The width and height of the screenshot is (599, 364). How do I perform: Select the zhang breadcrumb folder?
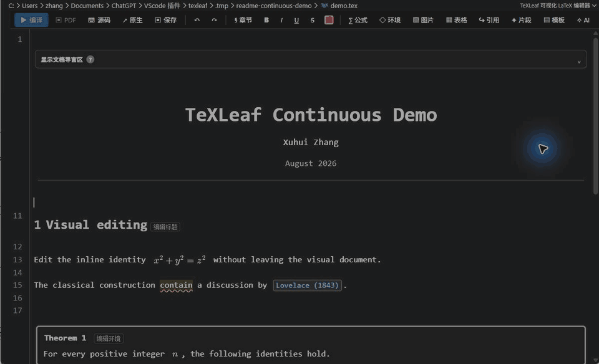(x=54, y=6)
